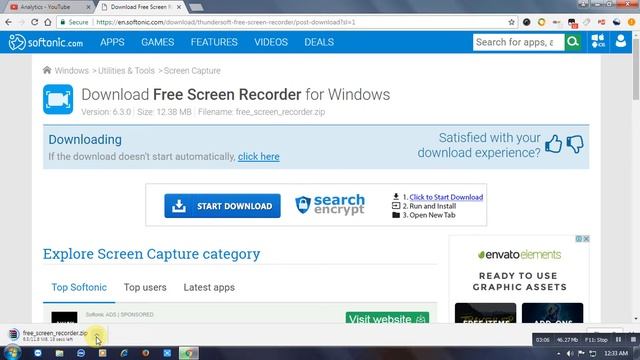Screen dimensions: 640x360
Task: Click the Action Center flag tray icon
Action: point(581,353)
